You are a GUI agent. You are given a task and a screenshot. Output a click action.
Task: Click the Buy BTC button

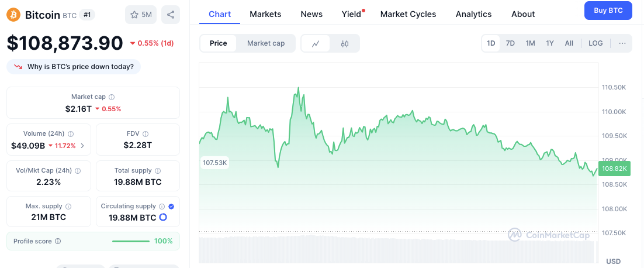pos(609,11)
